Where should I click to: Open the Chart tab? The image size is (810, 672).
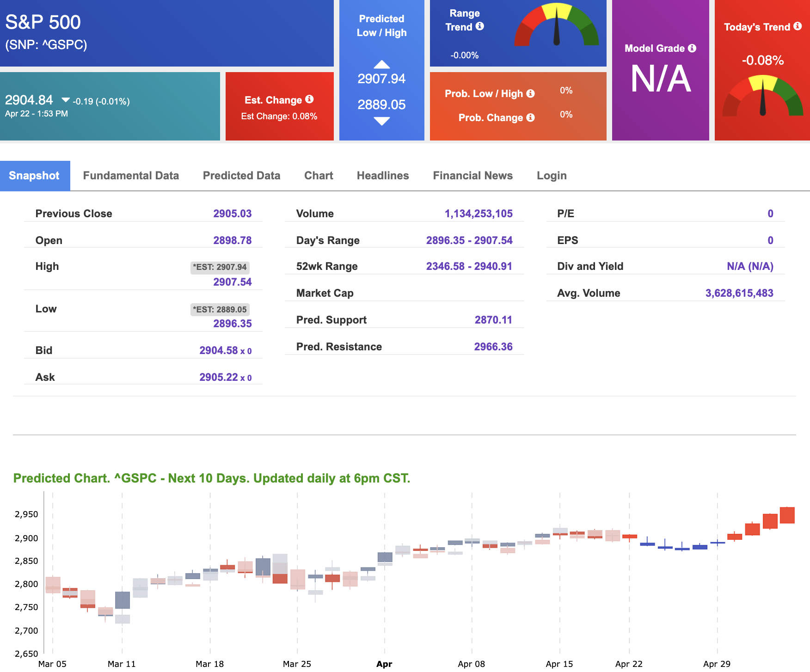[x=319, y=176]
